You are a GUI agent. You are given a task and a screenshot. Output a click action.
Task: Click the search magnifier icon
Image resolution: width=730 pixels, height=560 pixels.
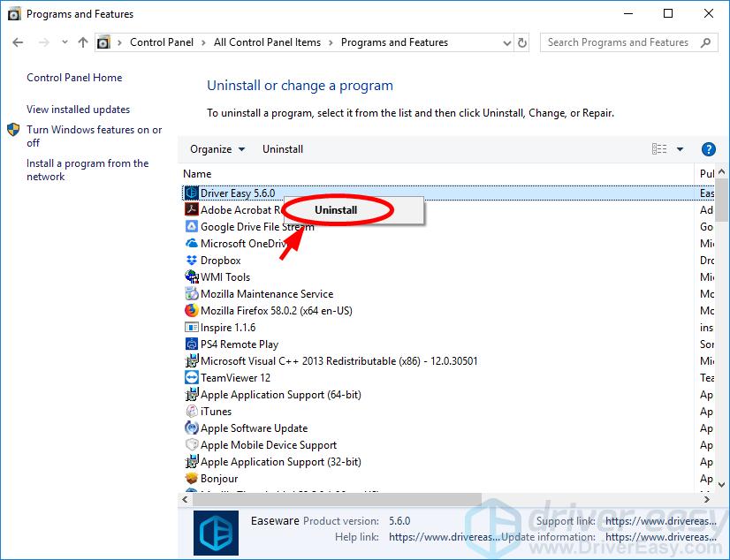[706, 42]
